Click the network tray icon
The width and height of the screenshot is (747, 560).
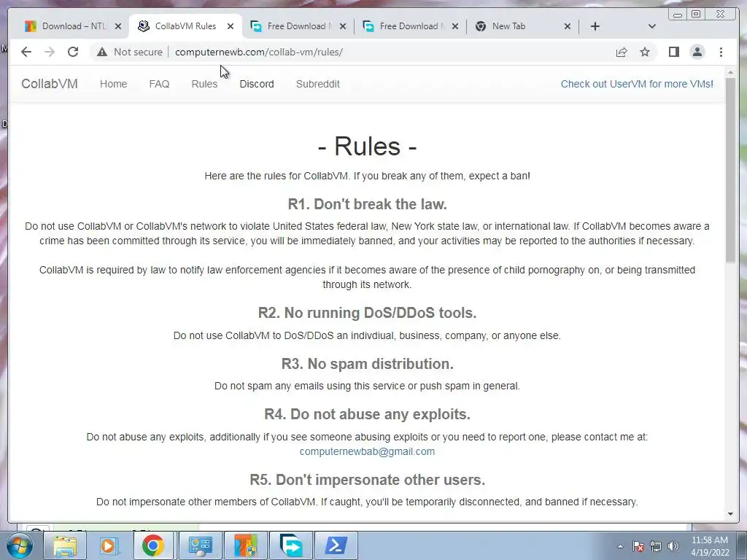coord(656,546)
